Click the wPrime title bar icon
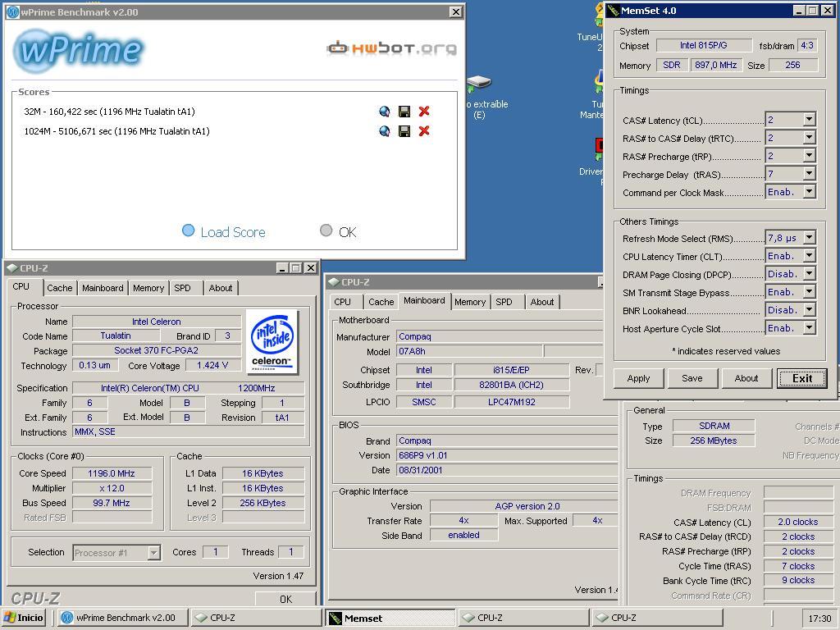Image resolution: width=840 pixels, height=630 pixels. (x=13, y=11)
